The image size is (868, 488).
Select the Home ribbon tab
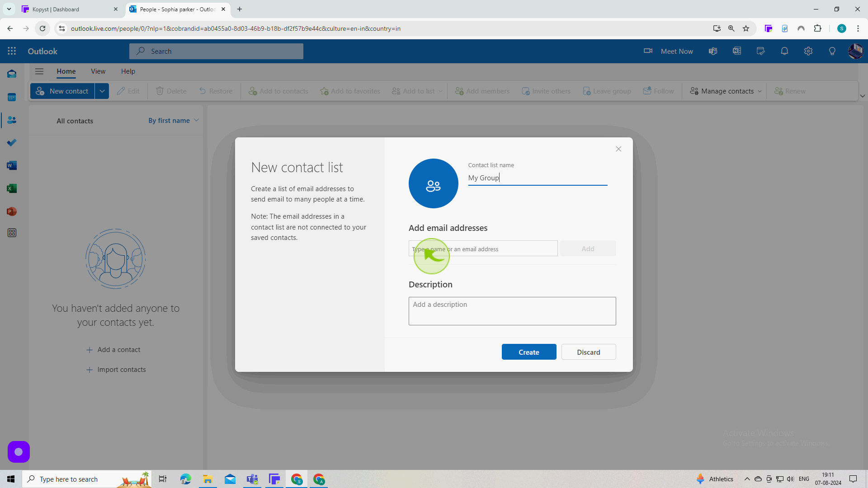65,71
